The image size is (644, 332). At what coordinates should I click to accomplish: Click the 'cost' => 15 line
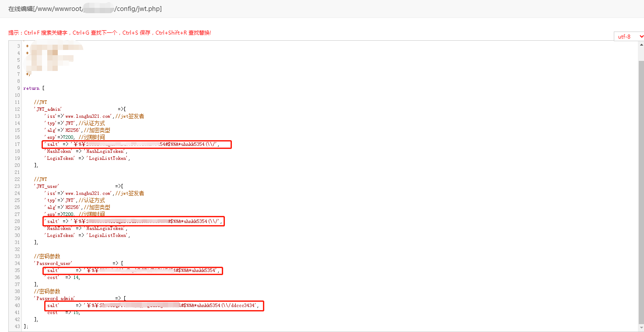click(x=63, y=312)
